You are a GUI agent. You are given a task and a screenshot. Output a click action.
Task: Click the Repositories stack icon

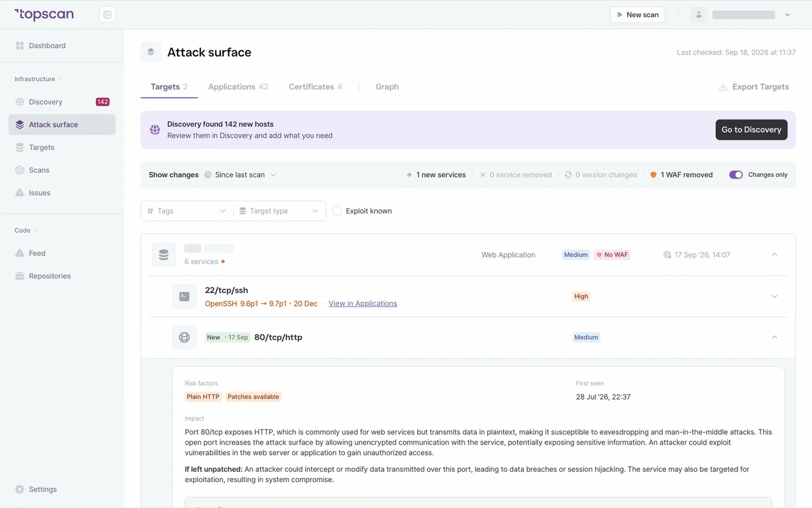click(x=20, y=276)
